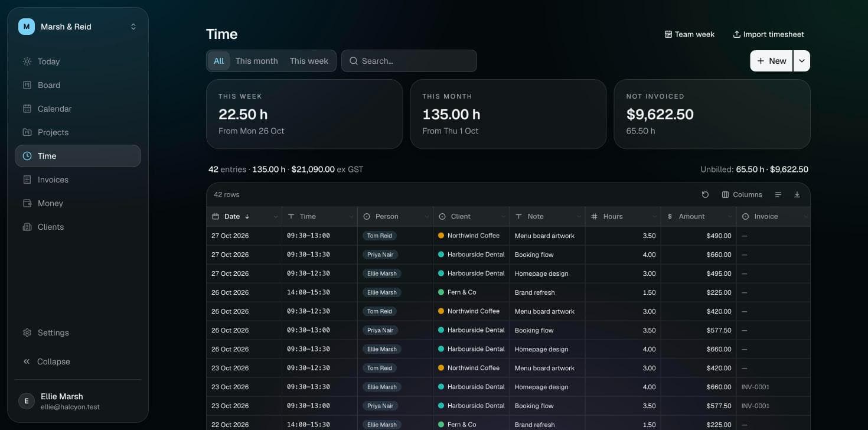The width and height of the screenshot is (868, 430).
Task: Click Homepage design note in 27 Oct row
Action: [541, 273]
